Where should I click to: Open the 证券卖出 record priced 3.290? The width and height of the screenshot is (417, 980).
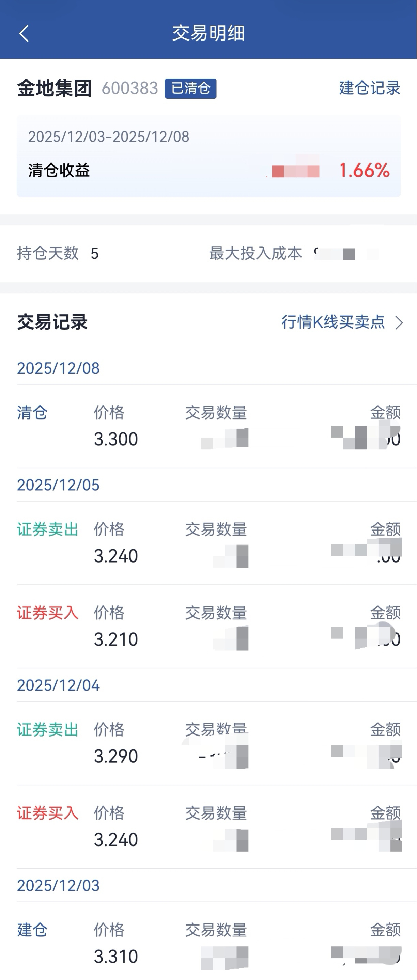click(208, 744)
